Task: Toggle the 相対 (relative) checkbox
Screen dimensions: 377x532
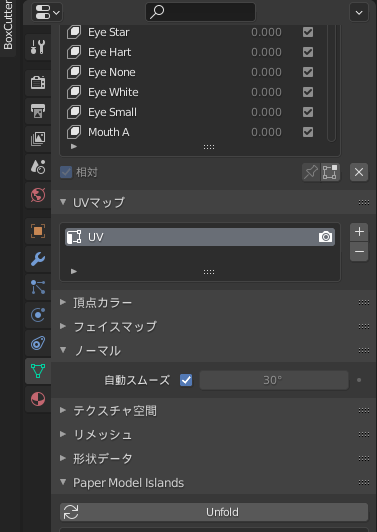Action: (x=66, y=172)
